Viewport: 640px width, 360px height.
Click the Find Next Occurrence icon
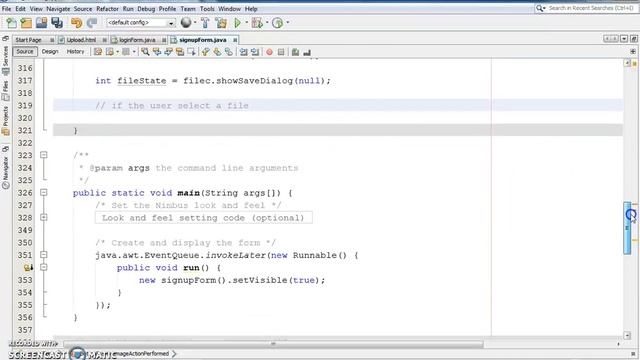[168, 52]
